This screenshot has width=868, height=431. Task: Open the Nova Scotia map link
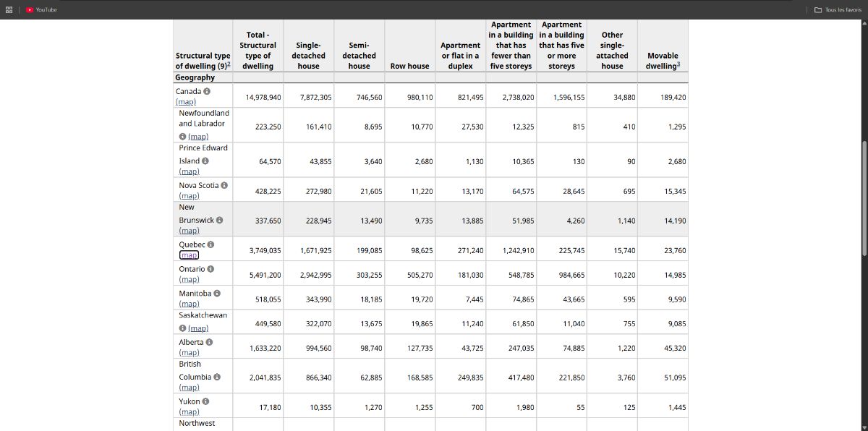point(190,196)
